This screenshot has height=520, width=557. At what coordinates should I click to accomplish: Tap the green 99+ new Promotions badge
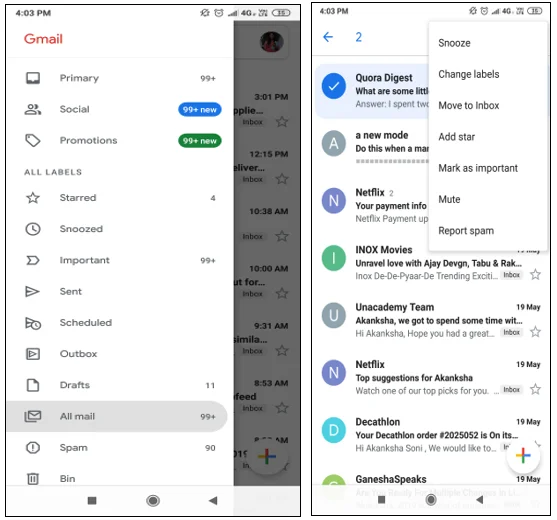pyautogui.click(x=200, y=141)
